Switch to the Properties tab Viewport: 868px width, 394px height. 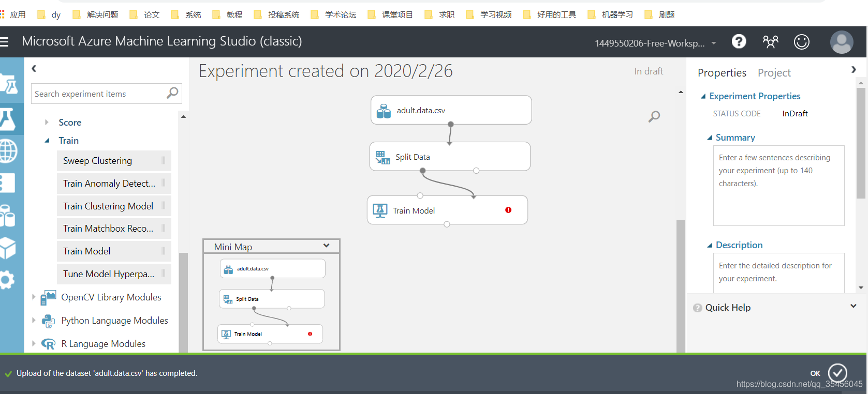point(722,73)
